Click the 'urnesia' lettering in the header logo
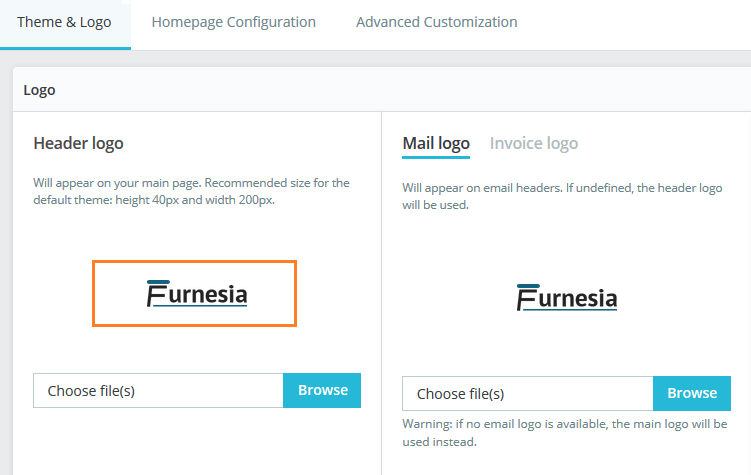 pyautogui.click(x=208, y=295)
